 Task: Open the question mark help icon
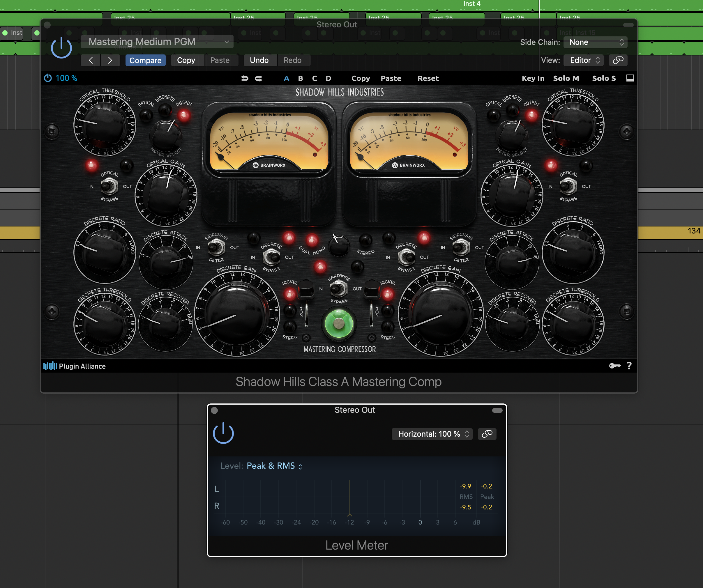point(629,366)
